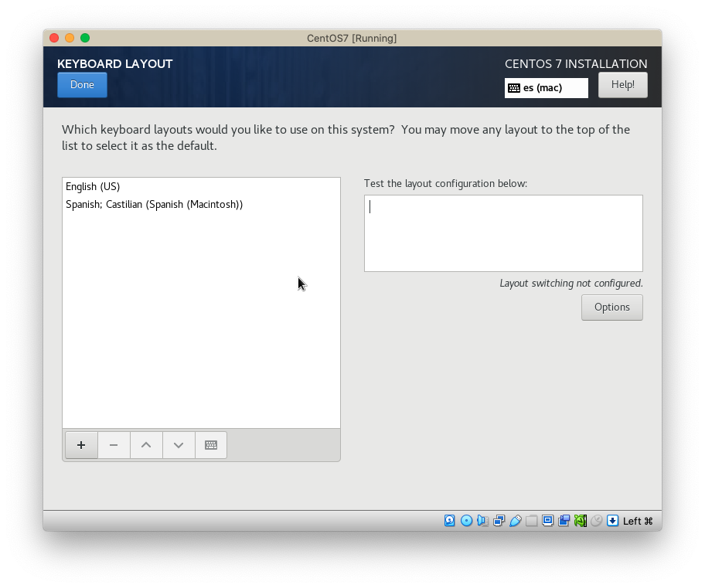Click the keyboard capture arrow indicator
The image size is (705, 588).
point(612,521)
